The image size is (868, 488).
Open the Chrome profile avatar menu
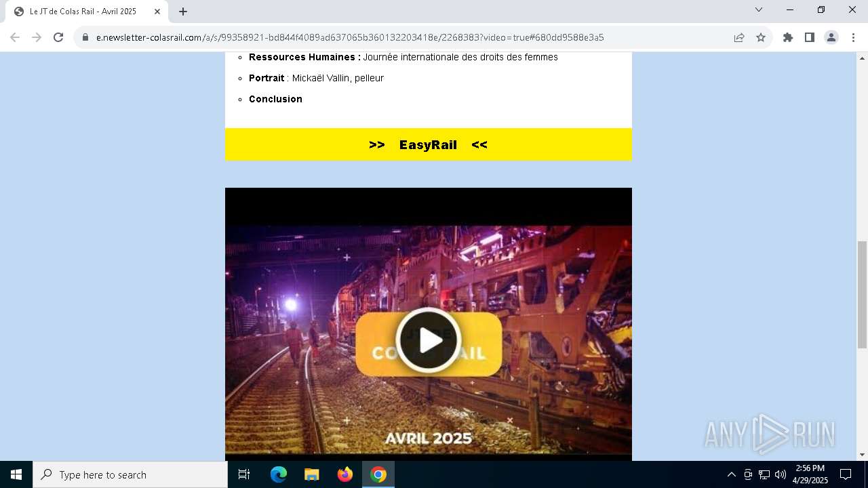pyautogui.click(x=831, y=37)
